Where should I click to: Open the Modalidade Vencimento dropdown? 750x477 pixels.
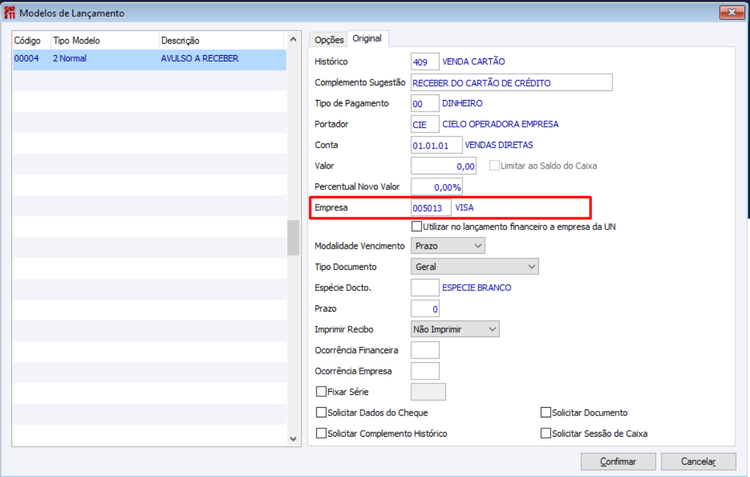click(x=448, y=246)
